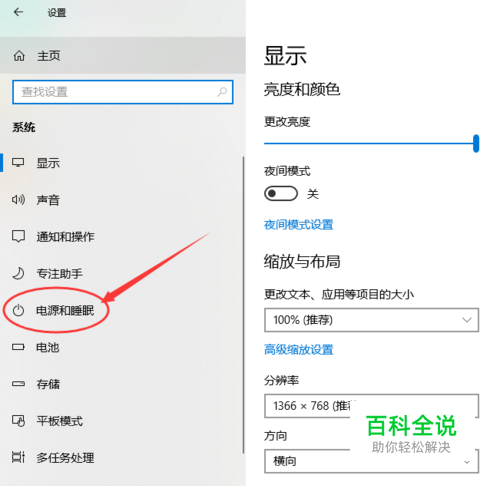Image resolution: width=500 pixels, height=486 pixels.
Task: Click the magnifier icon in search box
Action: tap(222, 92)
